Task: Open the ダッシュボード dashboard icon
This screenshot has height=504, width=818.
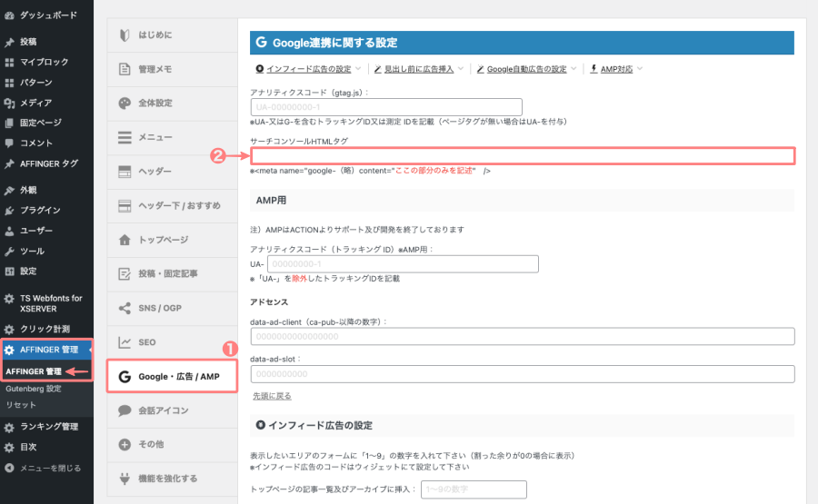Action: (9, 15)
